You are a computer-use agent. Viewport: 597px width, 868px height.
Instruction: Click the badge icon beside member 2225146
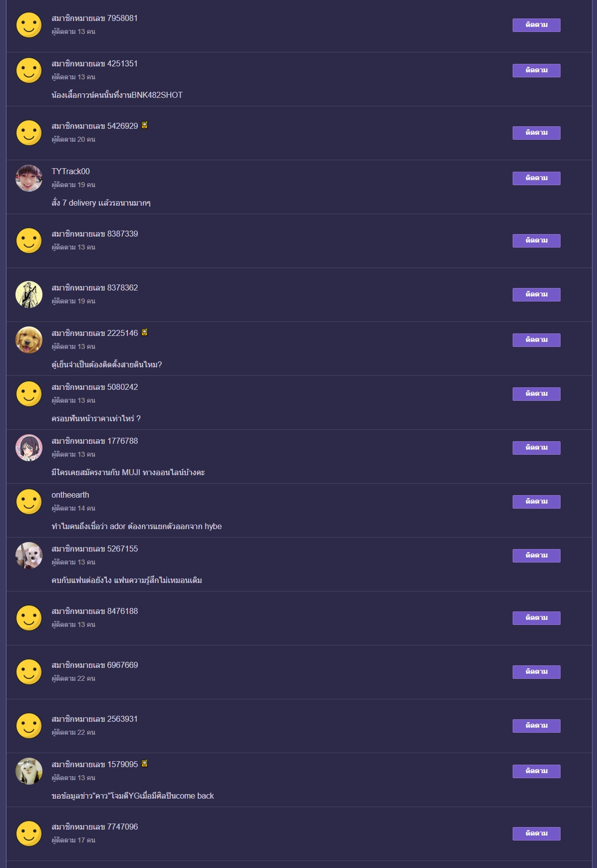144,332
